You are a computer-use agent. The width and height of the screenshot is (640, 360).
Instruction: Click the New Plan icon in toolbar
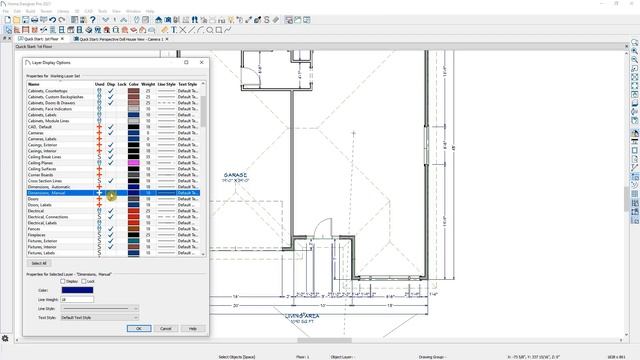(7, 20)
